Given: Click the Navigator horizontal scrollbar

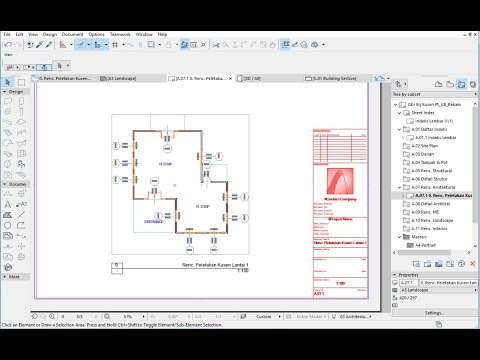Looking at the screenshot, I should point(424,253).
